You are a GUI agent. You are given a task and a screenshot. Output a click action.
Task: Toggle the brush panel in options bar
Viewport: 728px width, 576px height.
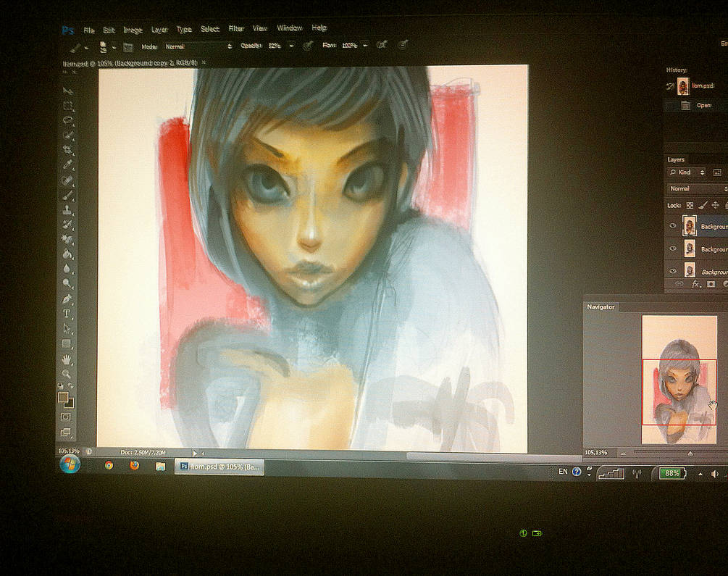[127, 47]
